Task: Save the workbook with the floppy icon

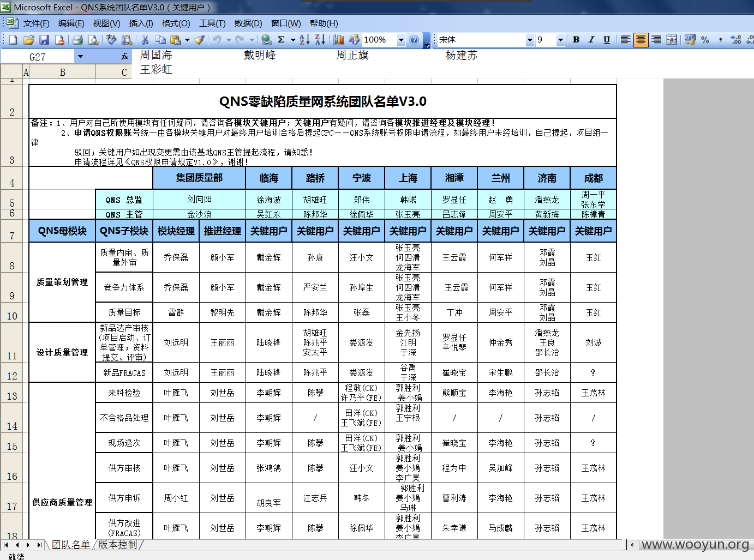Action: coord(44,40)
